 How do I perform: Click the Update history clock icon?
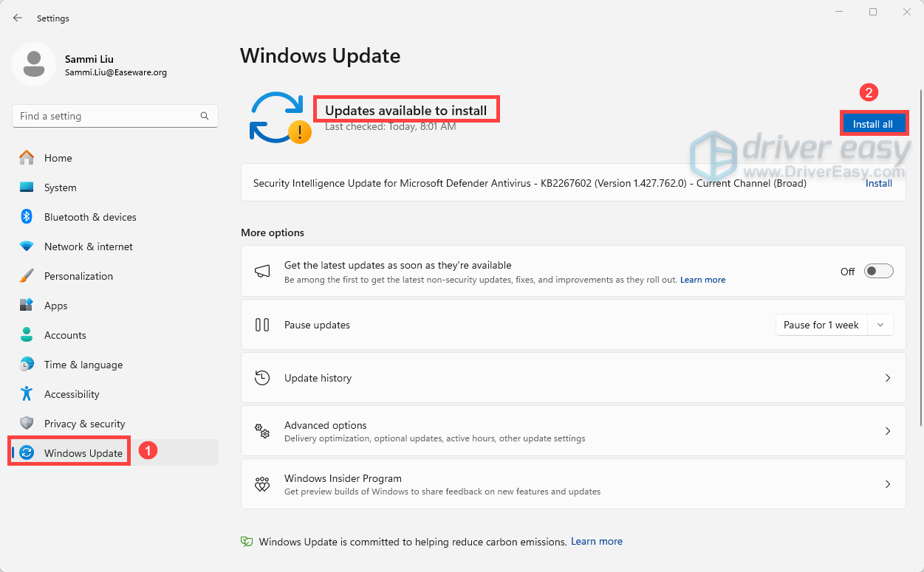pos(262,378)
